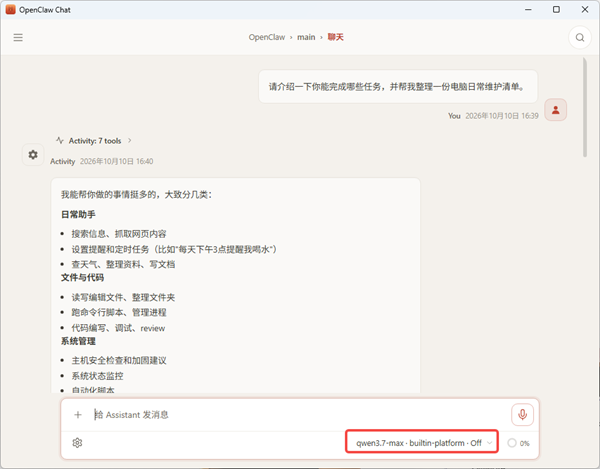
Task: Click the user avatar icon
Action: (x=556, y=110)
